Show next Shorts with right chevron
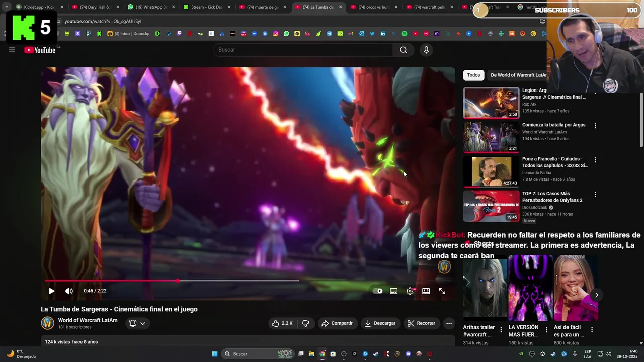644x362 pixels. (x=596, y=295)
